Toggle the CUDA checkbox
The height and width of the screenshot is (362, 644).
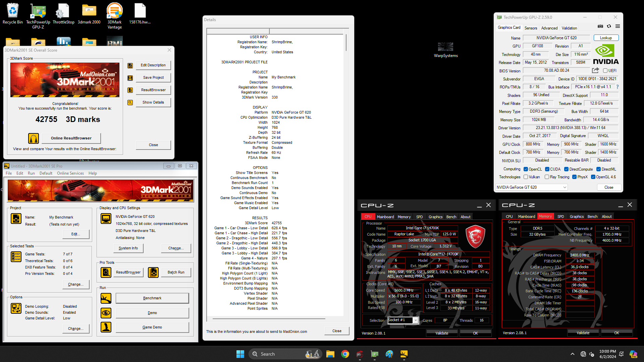coord(547,169)
